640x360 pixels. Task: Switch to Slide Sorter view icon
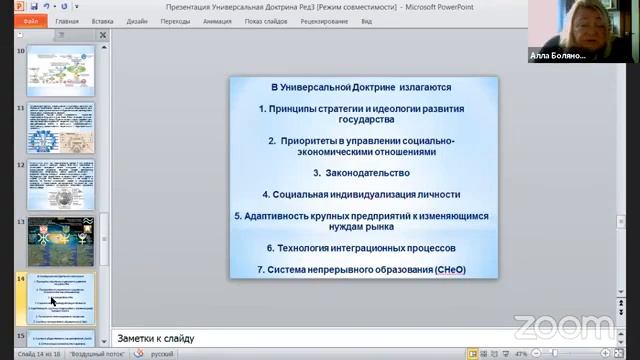point(484,354)
